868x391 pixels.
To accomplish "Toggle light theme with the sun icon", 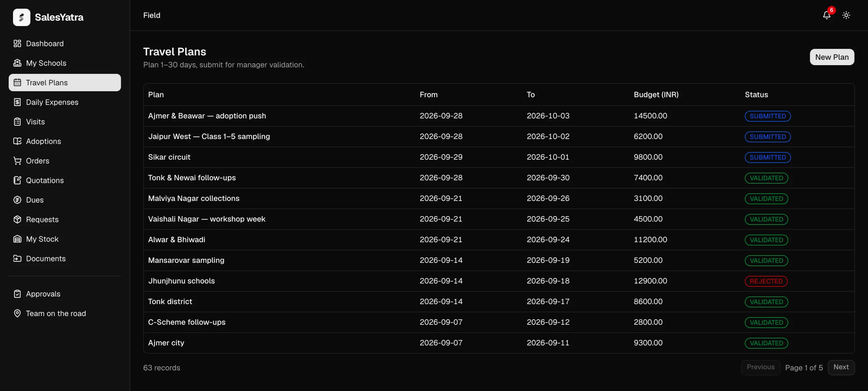I will point(846,15).
